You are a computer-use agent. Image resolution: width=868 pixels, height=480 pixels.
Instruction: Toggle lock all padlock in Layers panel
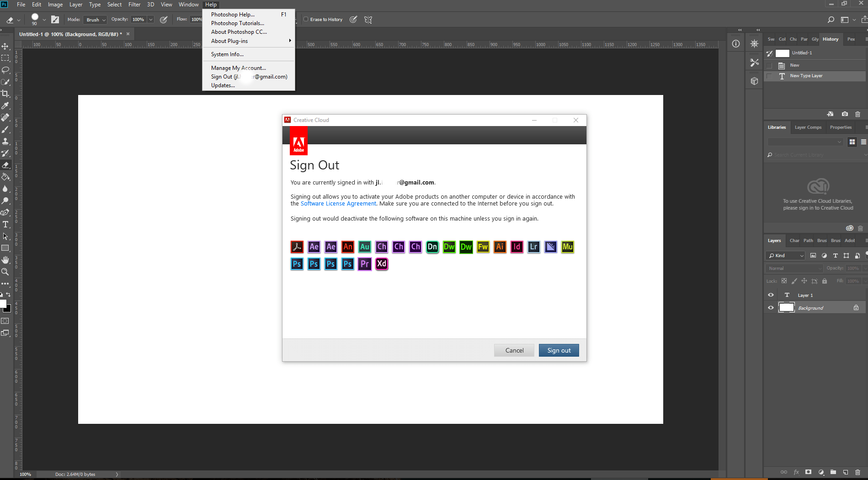point(825,281)
